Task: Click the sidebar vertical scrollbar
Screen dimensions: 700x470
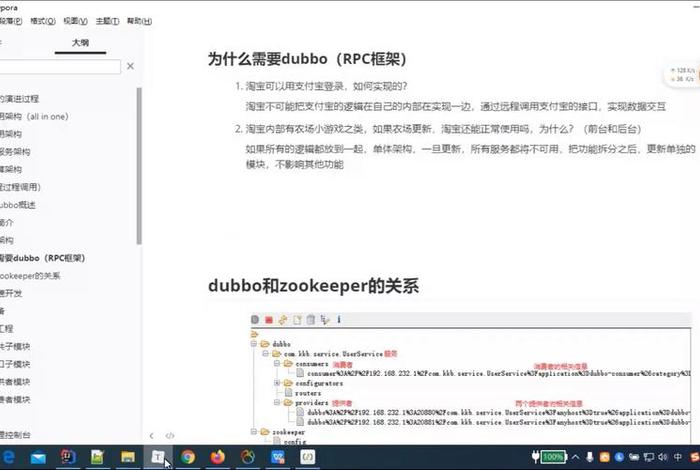Action: 139,166
